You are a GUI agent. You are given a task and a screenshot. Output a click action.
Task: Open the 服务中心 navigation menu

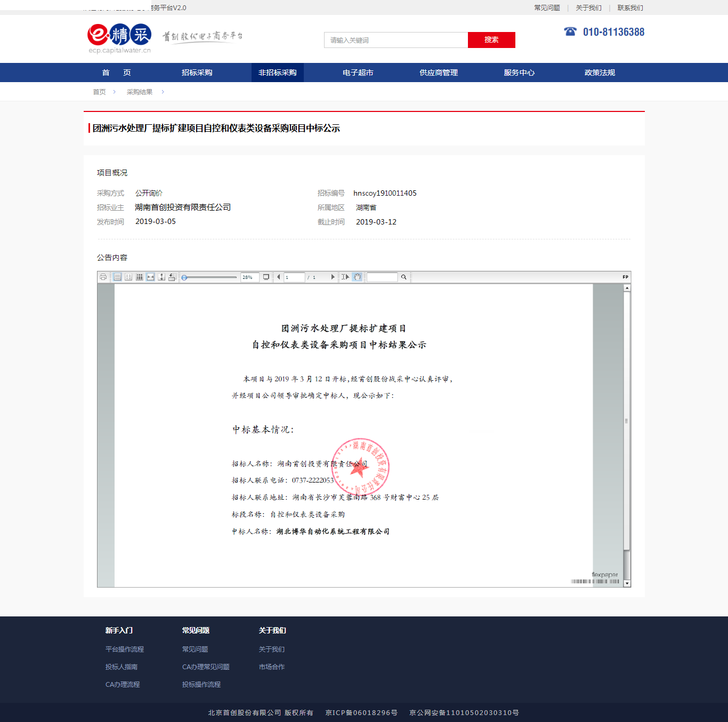tap(519, 73)
